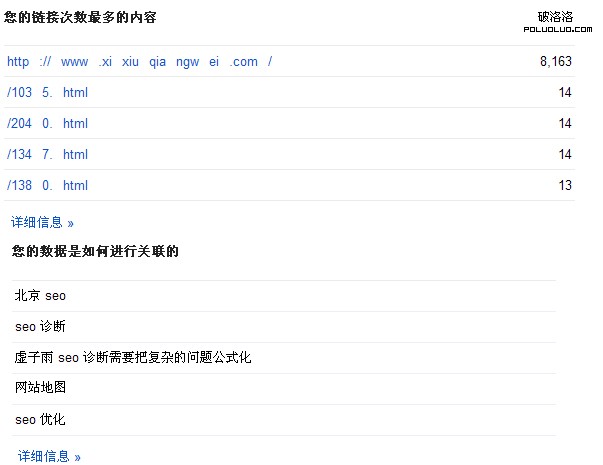Open 详细信息 » under the linked pages table

click(43, 222)
